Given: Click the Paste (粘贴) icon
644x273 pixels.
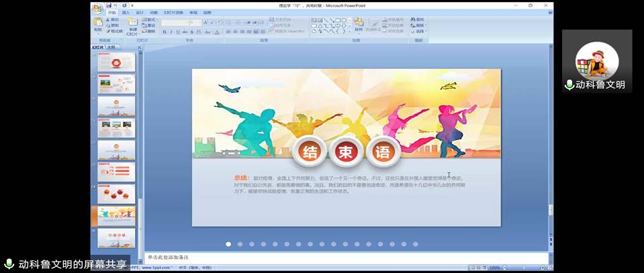Looking at the screenshot, I should point(98,23).
